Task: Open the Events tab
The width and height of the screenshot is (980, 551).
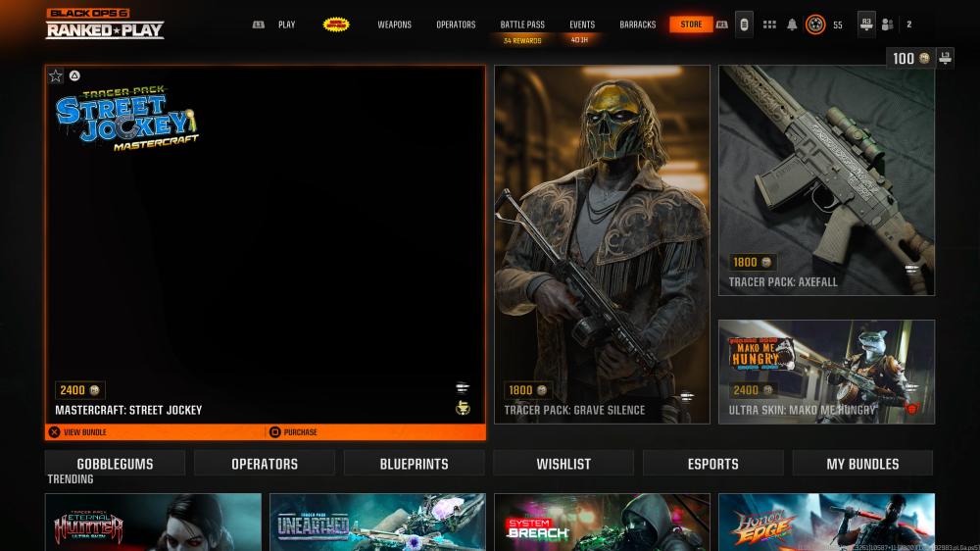Action: [582, 25]
